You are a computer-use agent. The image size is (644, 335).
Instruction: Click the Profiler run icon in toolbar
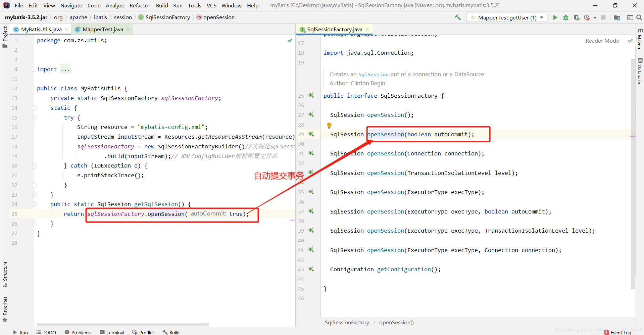click(x=587, y=17)
